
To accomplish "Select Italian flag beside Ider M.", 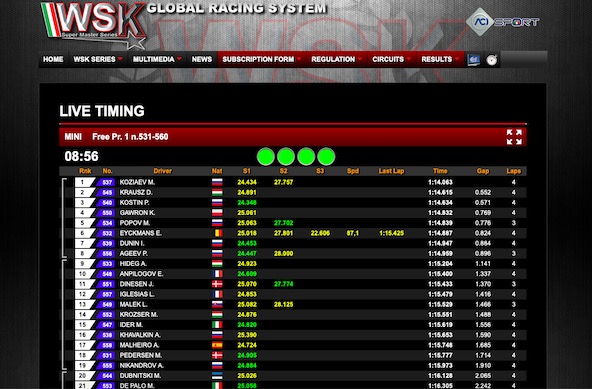I will coord(217,325).
